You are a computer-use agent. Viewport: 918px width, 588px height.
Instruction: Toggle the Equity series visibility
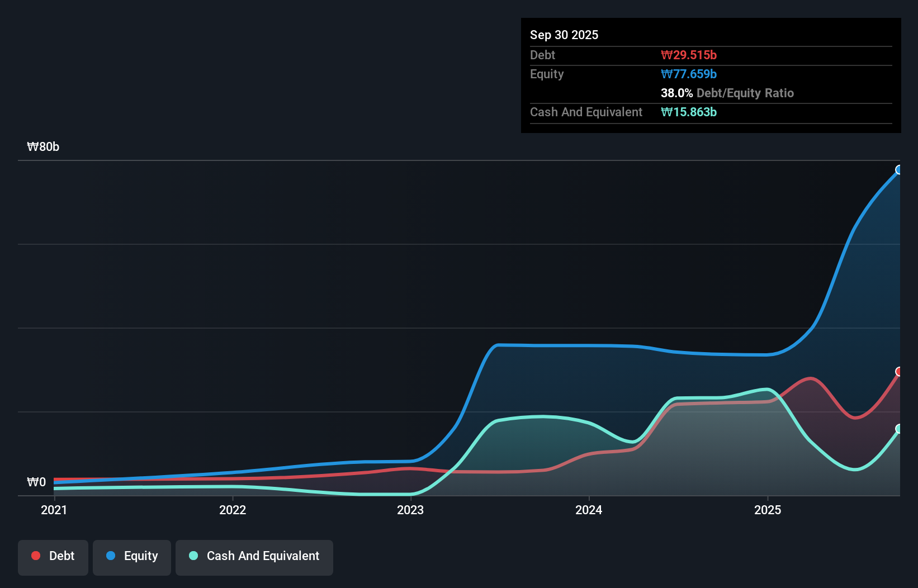(x=131, y=556)
